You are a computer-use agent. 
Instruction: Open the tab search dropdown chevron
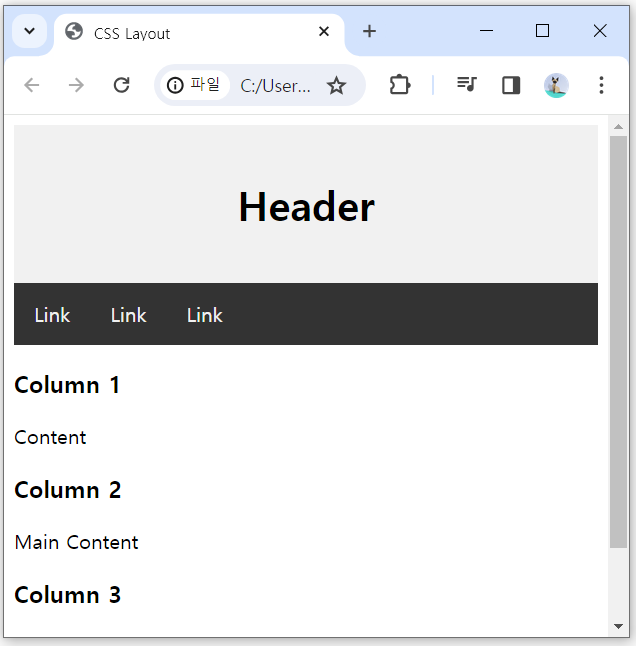tap(29, 31)
